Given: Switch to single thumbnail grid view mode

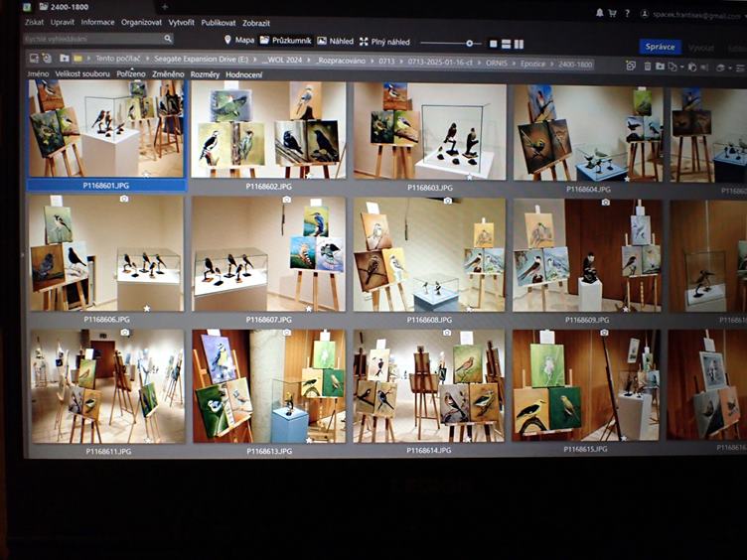Looking at the screenshot, I should pyautogui.click(x=493, y=44).
